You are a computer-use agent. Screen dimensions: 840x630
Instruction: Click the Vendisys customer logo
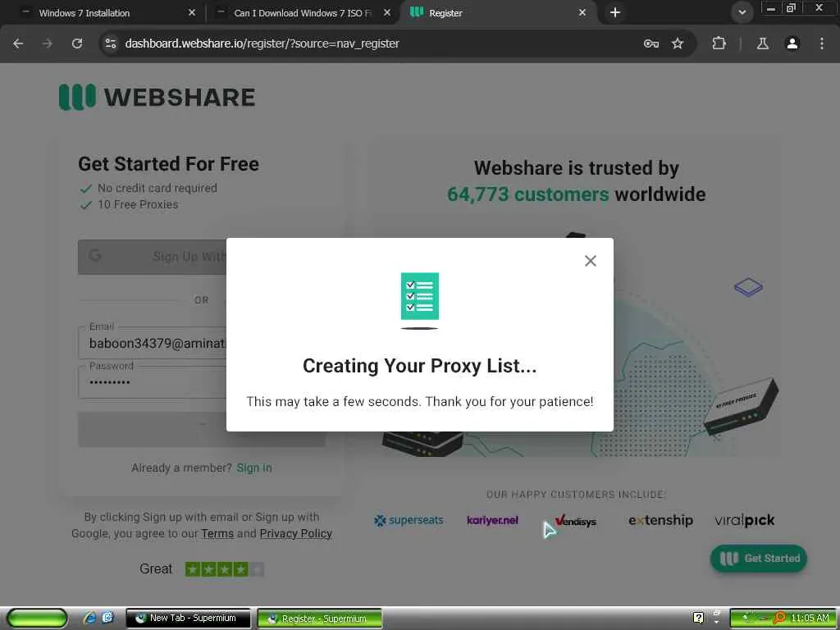[x=576, y=521]
